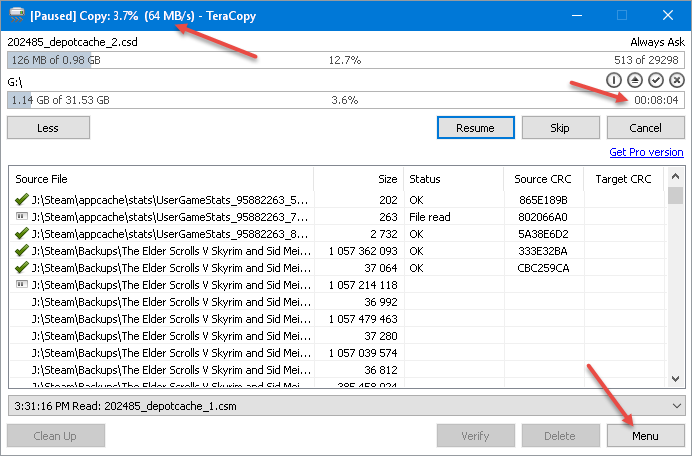Viewport: 692px width, 456px height.
Task: Click the shutdown-when-done power icon
Action: 613,80
